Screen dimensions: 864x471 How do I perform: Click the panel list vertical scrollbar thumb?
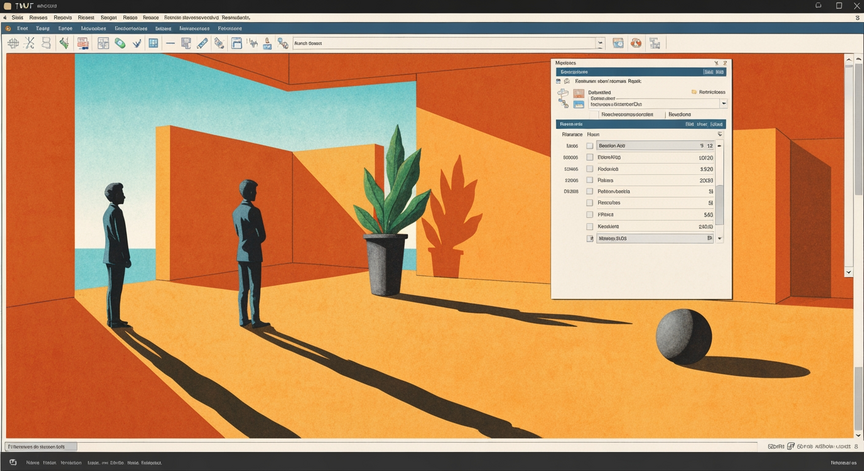pos(719,205)
